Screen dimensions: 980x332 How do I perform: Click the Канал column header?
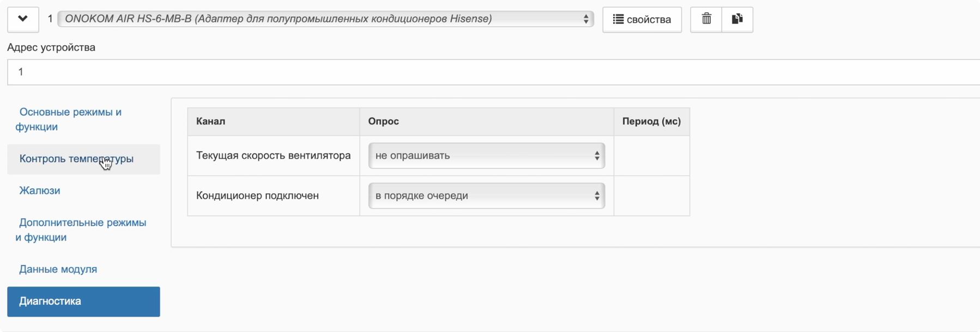274,121
